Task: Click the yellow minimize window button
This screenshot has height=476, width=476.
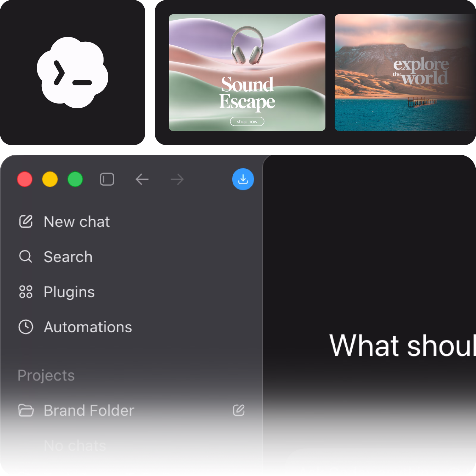Action: point(50,179)
